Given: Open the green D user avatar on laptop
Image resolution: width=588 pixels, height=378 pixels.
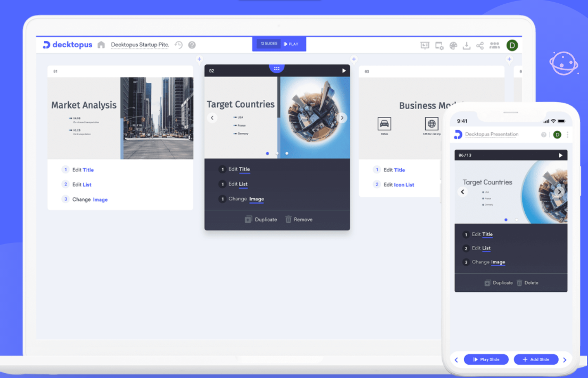Looking at the screenshot, I should (512, 45).
